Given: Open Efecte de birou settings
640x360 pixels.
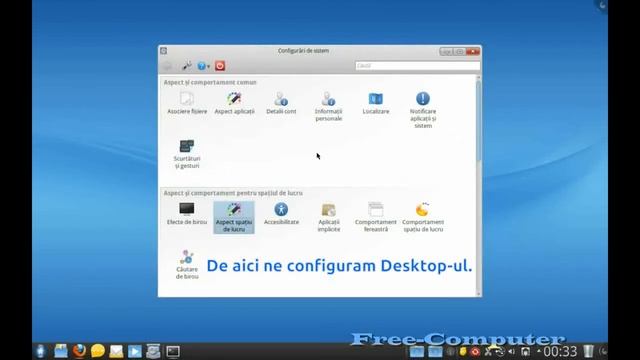Looking at the screenshot, I should (187, 213).
